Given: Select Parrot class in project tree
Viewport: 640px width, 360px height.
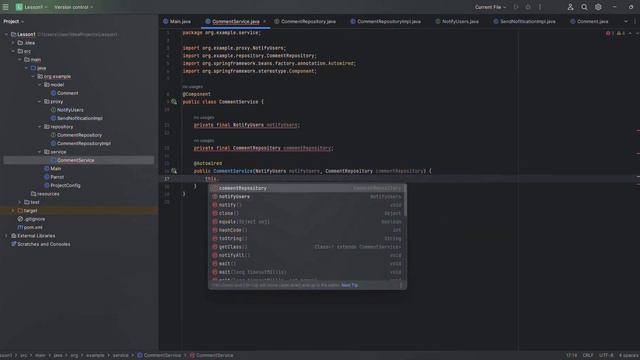Looking at the screenshot, I should click(54, 177).
